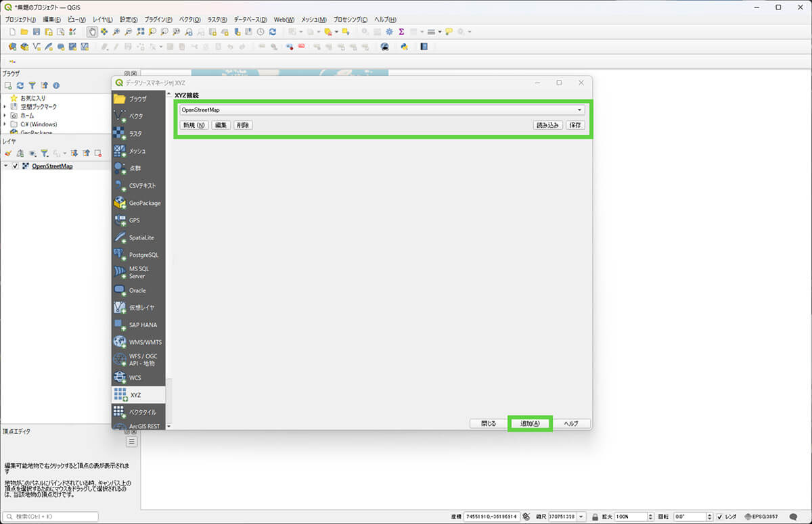This screenshot has height=524, width=812.
Task: Open the map scale dropdown arrow
Action: point(581,517)
